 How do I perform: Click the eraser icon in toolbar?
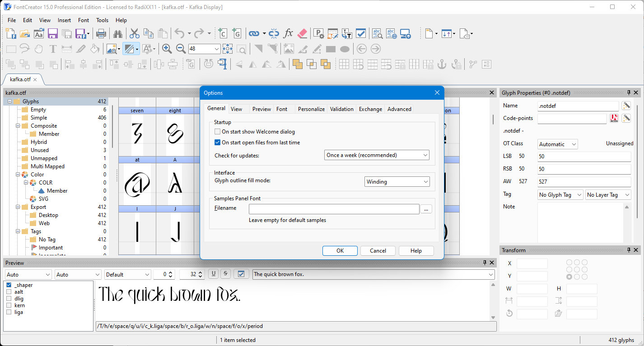click(x=303, y=33)
